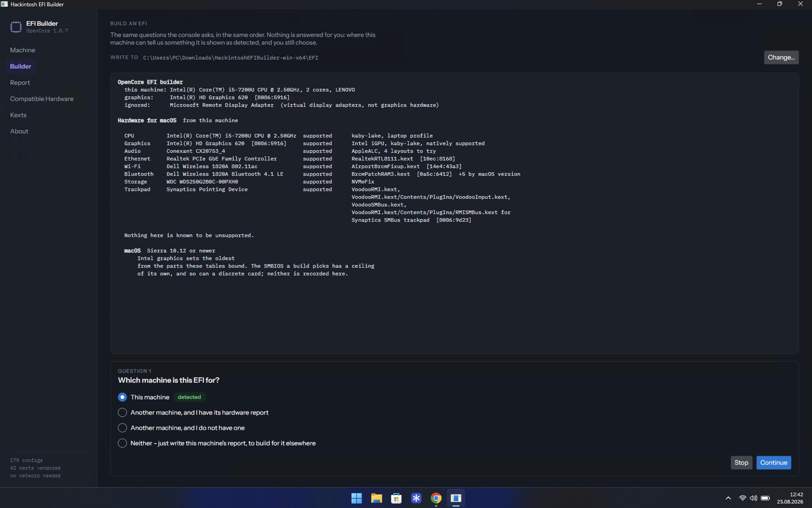Click the EFI Builder taskbar icon
This screenshot has height=508, width=812.
point(456,498)
